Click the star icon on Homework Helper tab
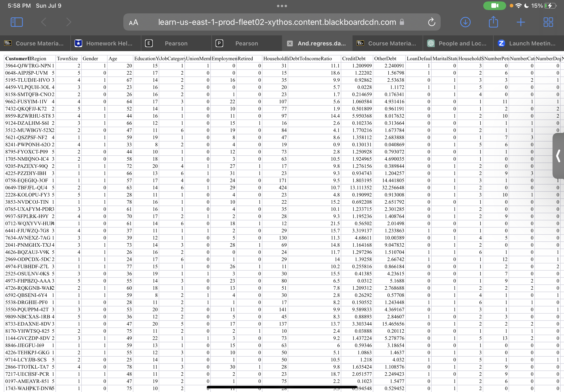 tap(78, 43)
